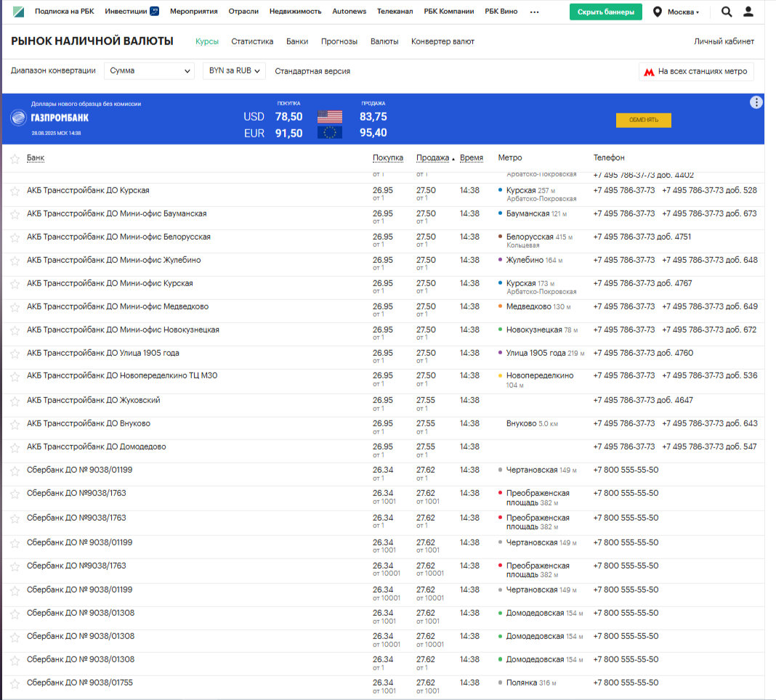Switch to the Курсы tab

(207, 41)
